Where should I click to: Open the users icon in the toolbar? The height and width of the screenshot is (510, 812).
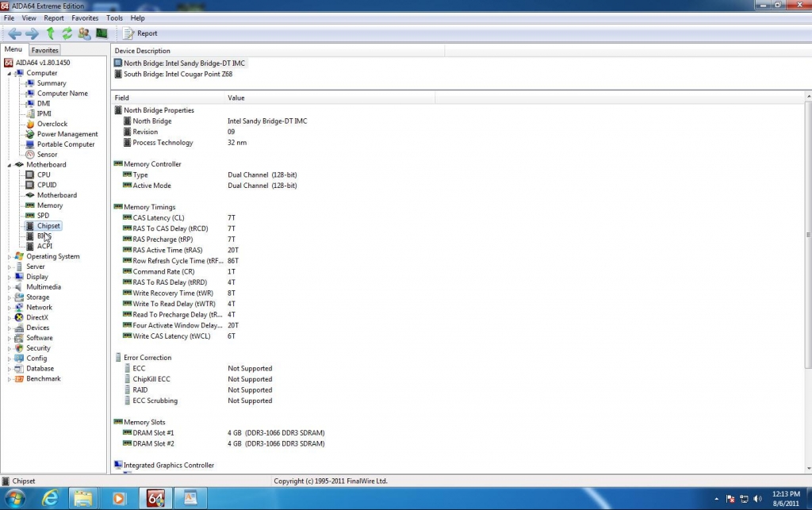pyautogui.click(x=84, y=33)
